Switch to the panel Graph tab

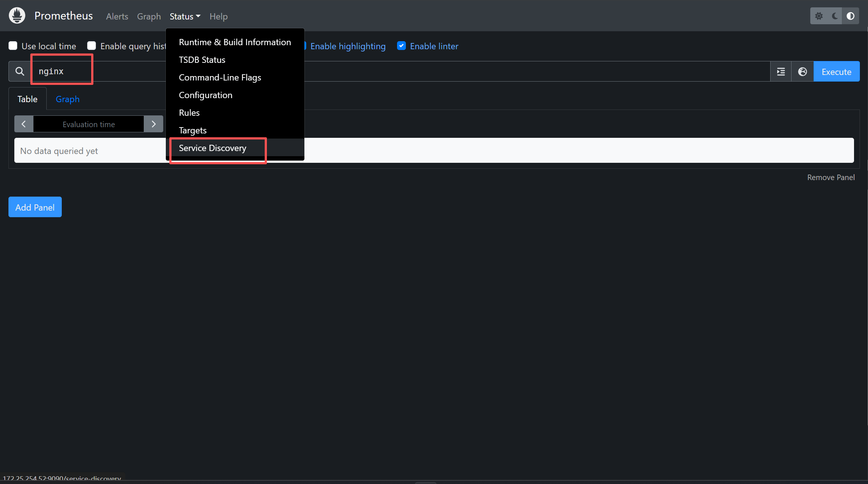pyautogui.click(x=68, y=99)
